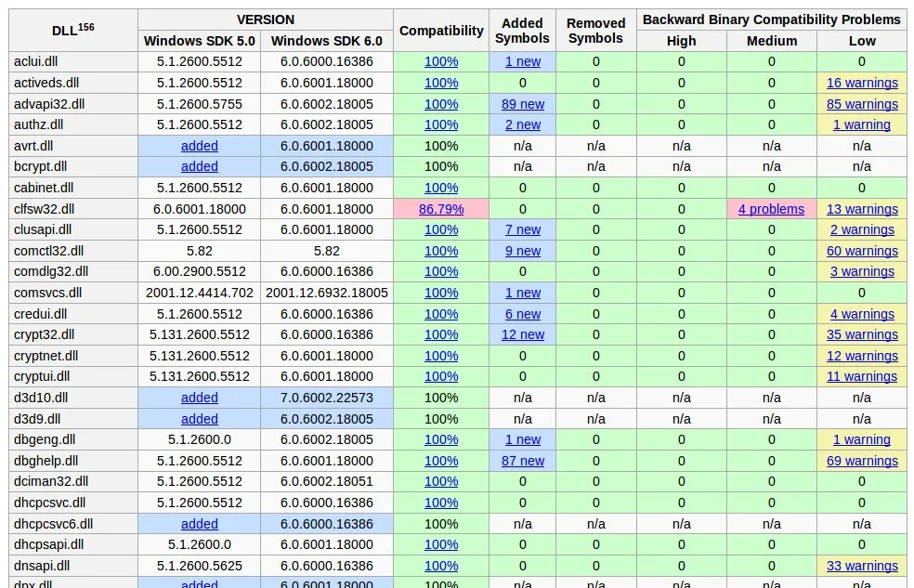View the 35 warnings for crypt32.dll

[862, 334]
